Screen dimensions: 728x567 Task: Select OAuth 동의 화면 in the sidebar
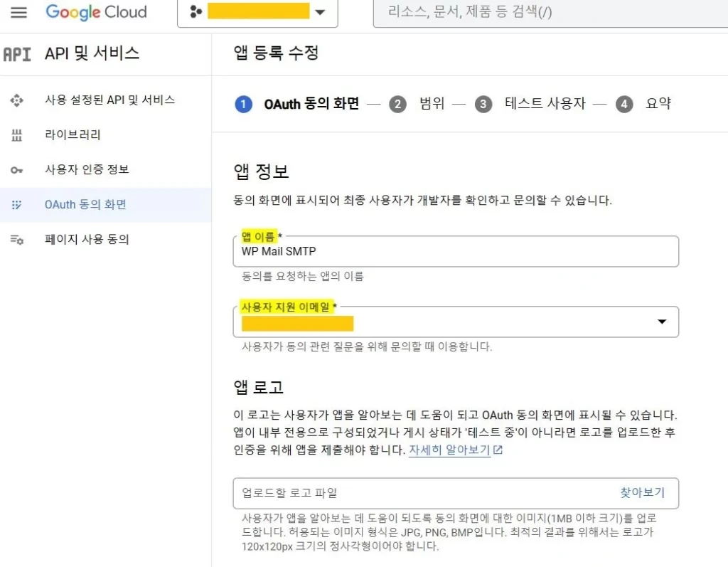pos(86,203)
